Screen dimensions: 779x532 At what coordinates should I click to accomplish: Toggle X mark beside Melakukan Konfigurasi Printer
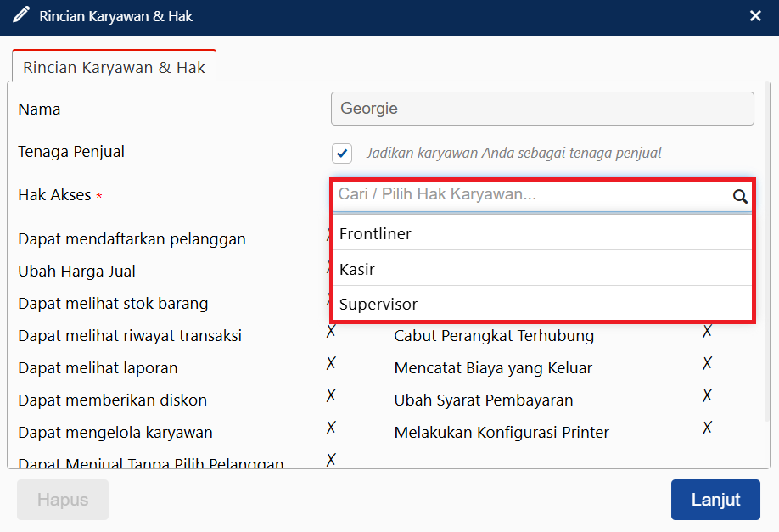point(706,428)
